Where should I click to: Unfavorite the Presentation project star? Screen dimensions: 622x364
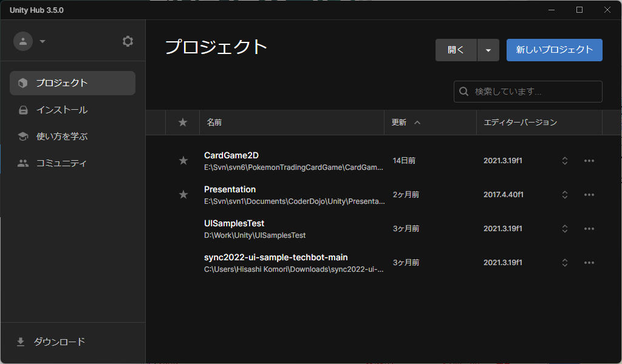coord(182,194)
